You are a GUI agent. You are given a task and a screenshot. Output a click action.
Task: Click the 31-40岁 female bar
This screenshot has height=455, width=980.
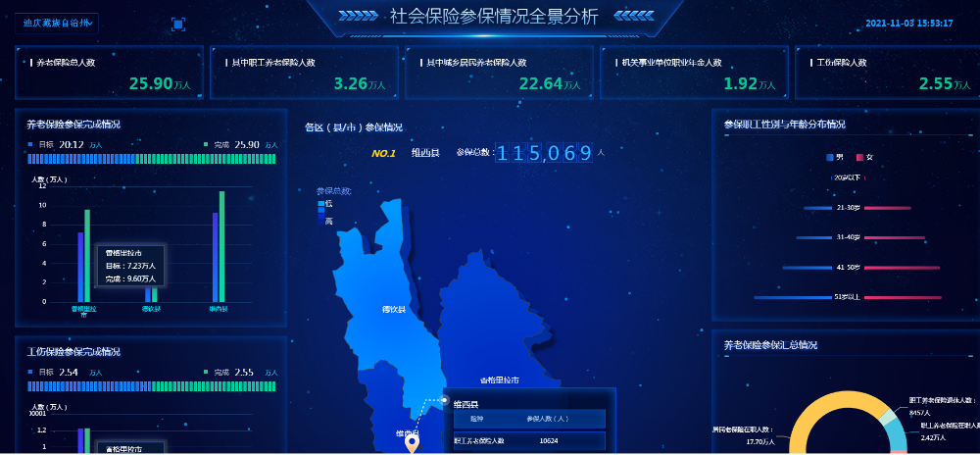tap(894, 238)
